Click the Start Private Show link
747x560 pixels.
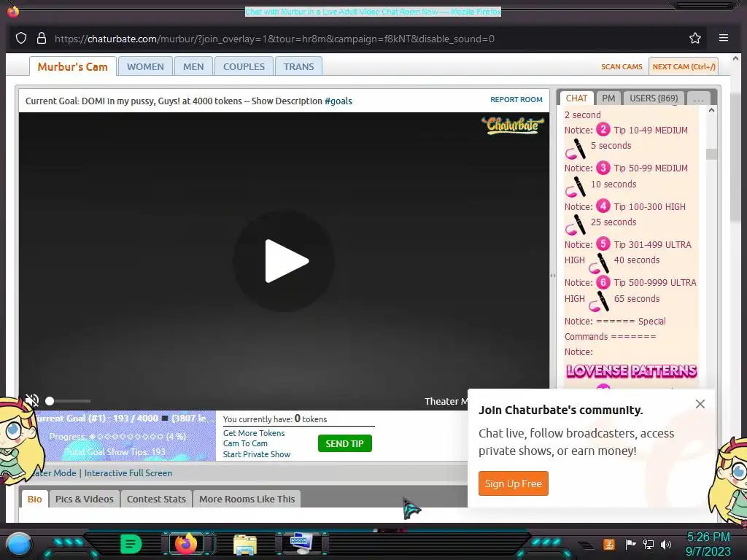click(x=257, y=454)
